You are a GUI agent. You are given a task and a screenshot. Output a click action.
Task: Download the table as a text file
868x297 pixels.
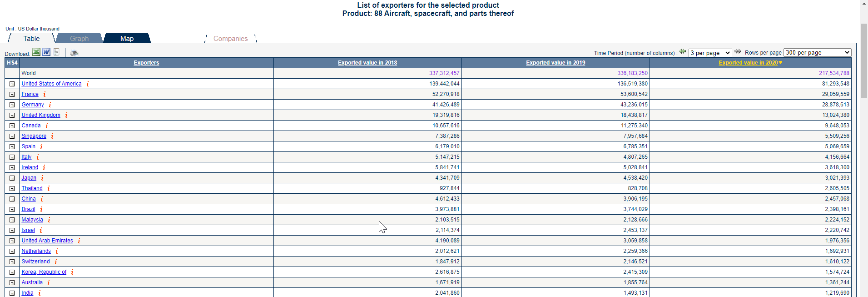(x=57, y=52)
